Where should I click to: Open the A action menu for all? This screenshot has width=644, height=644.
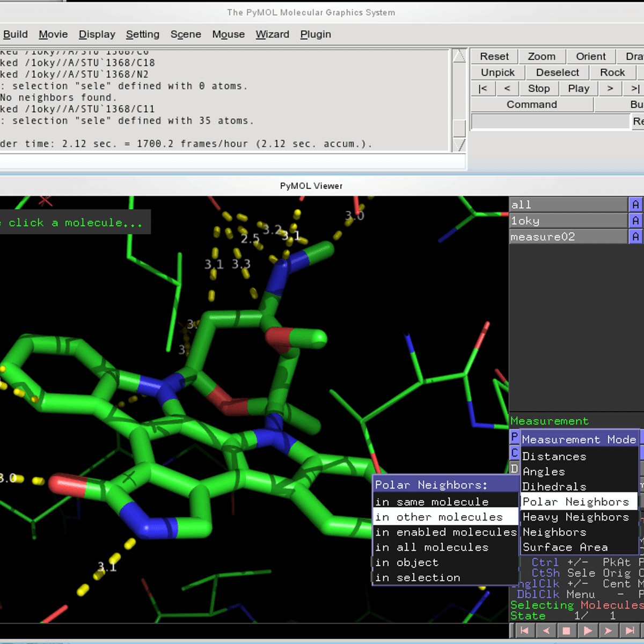635,204
